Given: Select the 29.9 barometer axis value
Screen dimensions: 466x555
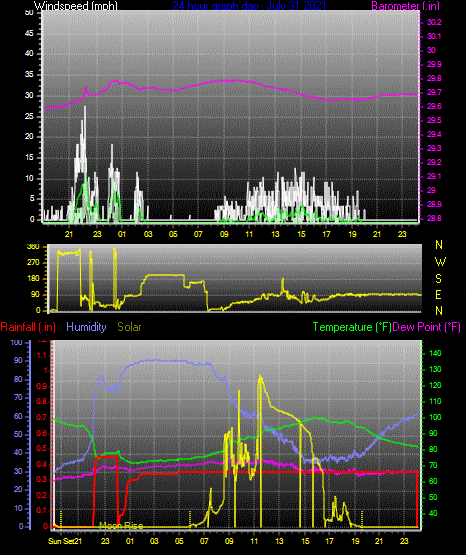Looking at the screenshot, I should pyautogui.click(x=434, y=64).
